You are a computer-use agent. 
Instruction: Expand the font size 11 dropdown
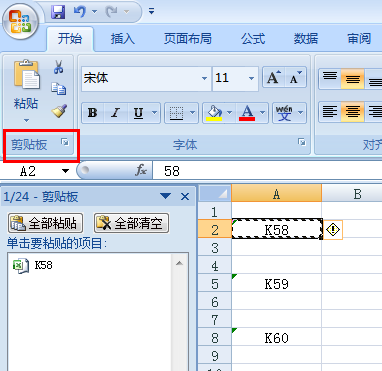click(251, 79)
